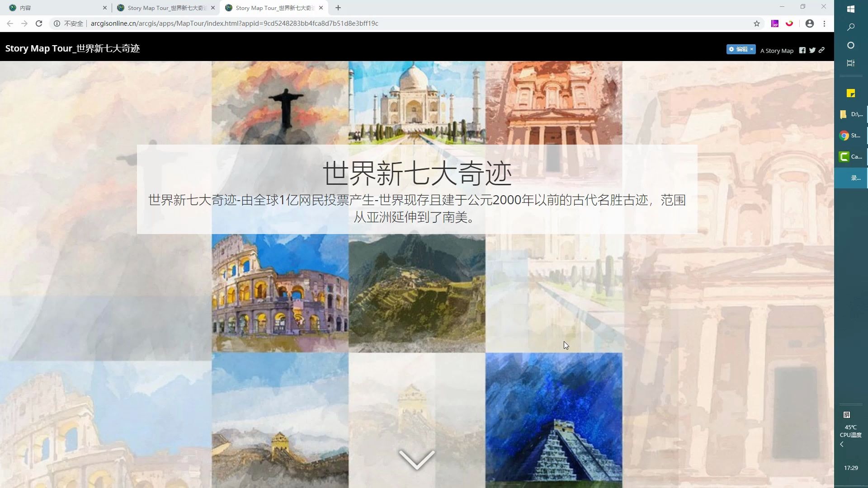This screenshot has width=868, height=488.
Task: Click the input method tray icon
Action: (x=847, y=415)
